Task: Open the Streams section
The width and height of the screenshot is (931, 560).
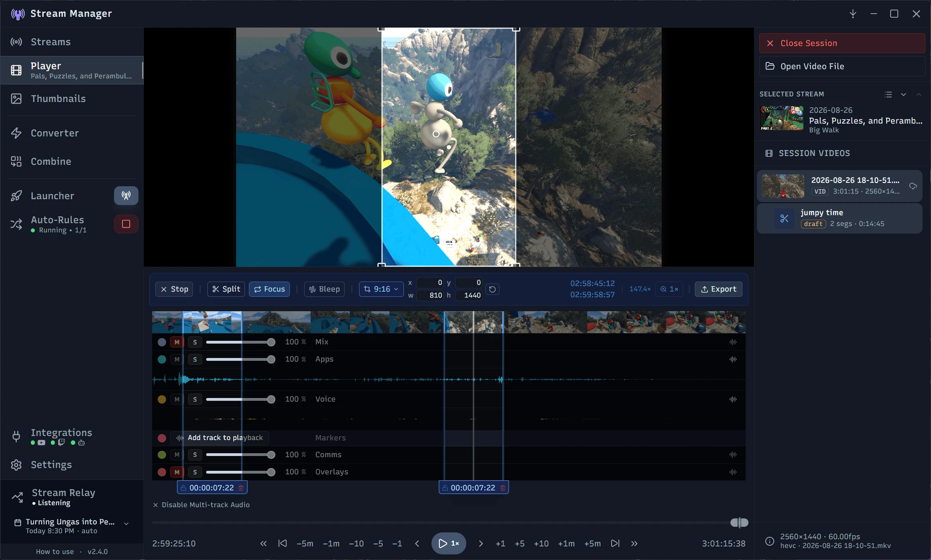Action: 72,42
